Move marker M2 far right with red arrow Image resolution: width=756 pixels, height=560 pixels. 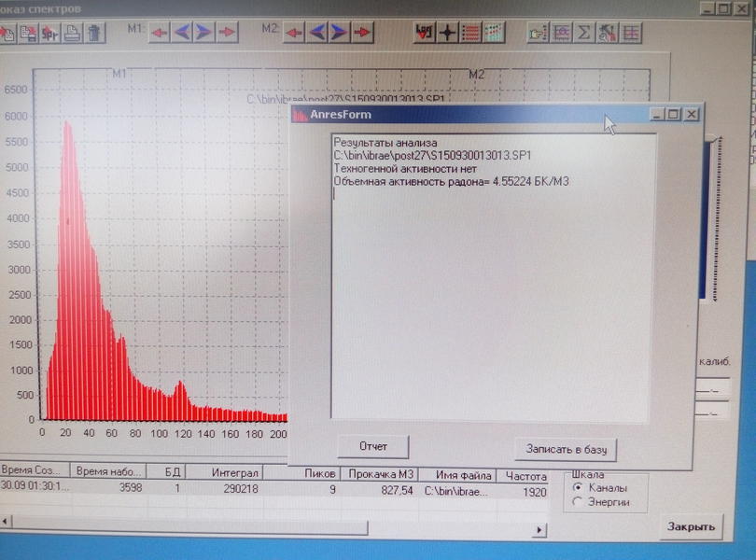(362, 33)
